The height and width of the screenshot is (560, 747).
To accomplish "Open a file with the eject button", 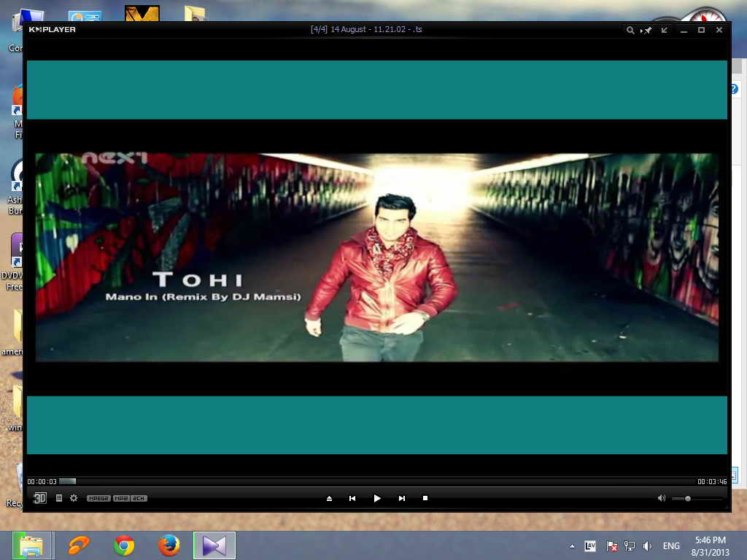I will click(329, 498).
